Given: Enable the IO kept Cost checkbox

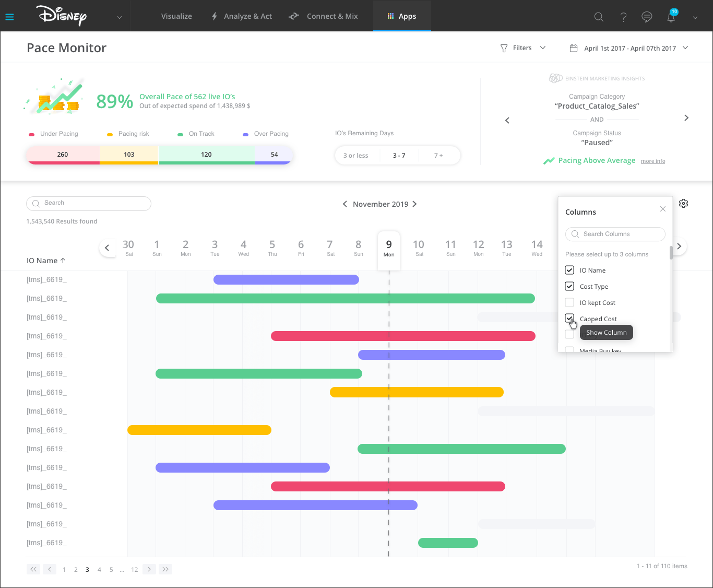Looking at the screenshot, I should (569, 302).
